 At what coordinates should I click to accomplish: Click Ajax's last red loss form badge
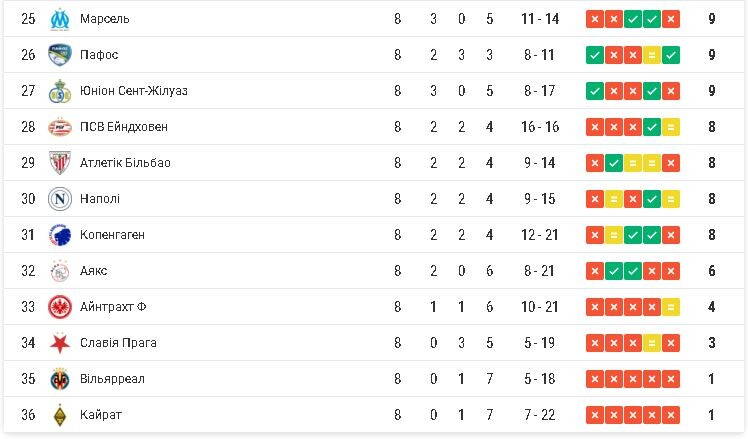coord(671,271)
